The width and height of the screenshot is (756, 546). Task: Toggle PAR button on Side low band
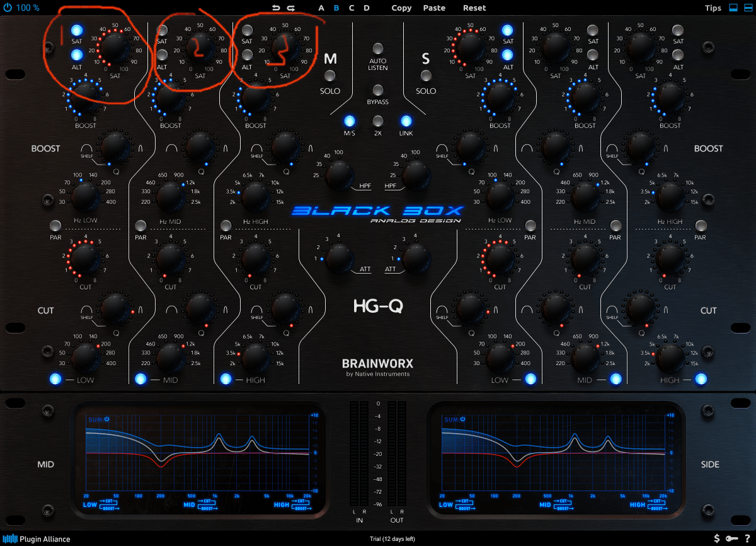tap(530, 226)
